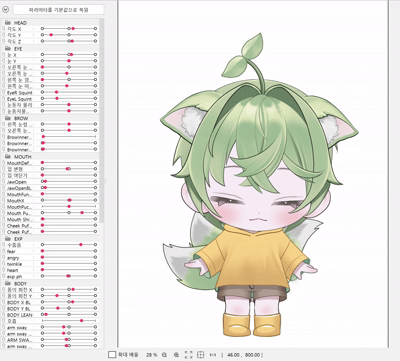Select the BODY X BL parameter name

(x=19, y=302)
